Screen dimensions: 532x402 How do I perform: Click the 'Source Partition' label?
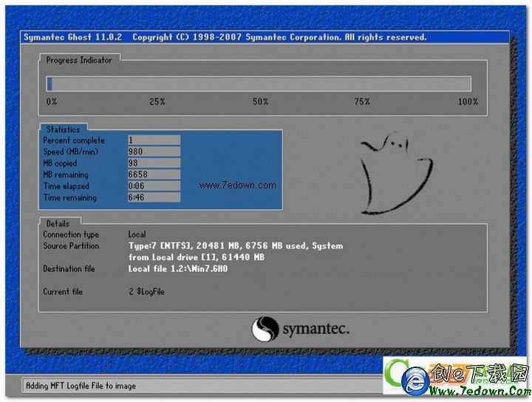coord(71,245)
